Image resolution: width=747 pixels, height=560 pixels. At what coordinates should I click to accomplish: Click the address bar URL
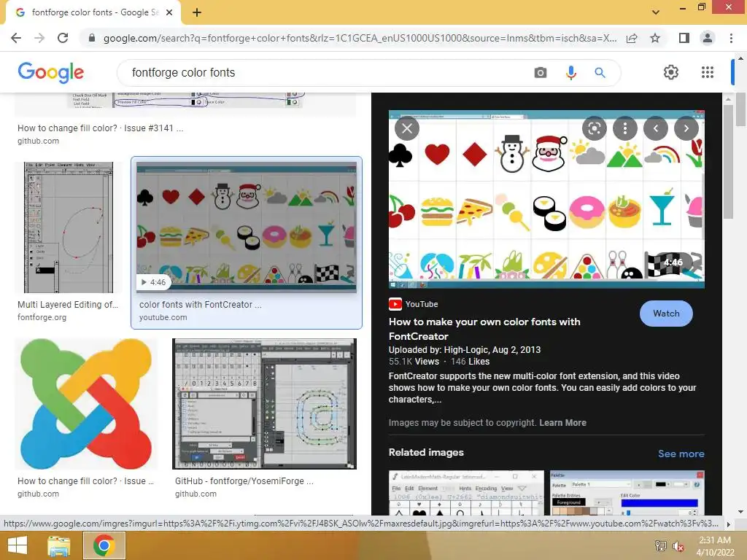[x=360, y=38]
